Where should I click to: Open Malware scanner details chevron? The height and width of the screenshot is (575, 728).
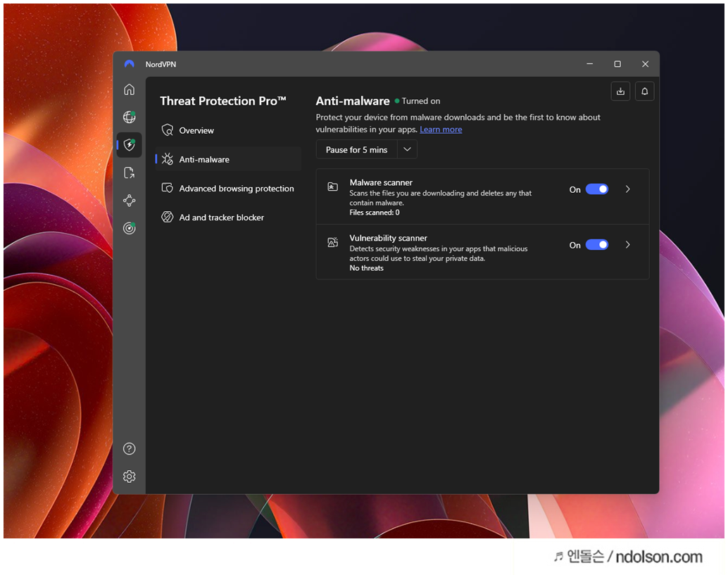point(628,189)
